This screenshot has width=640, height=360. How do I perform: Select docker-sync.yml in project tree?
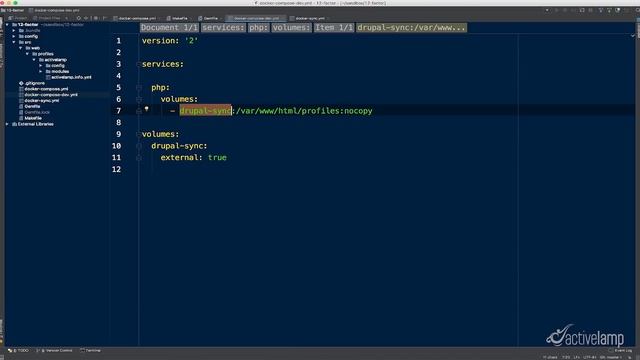tap(39, 100)
